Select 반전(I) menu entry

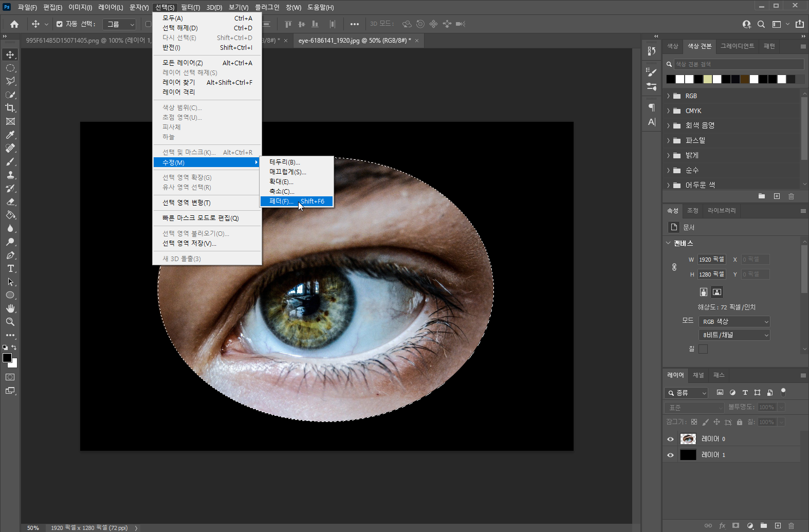(207, 48)
